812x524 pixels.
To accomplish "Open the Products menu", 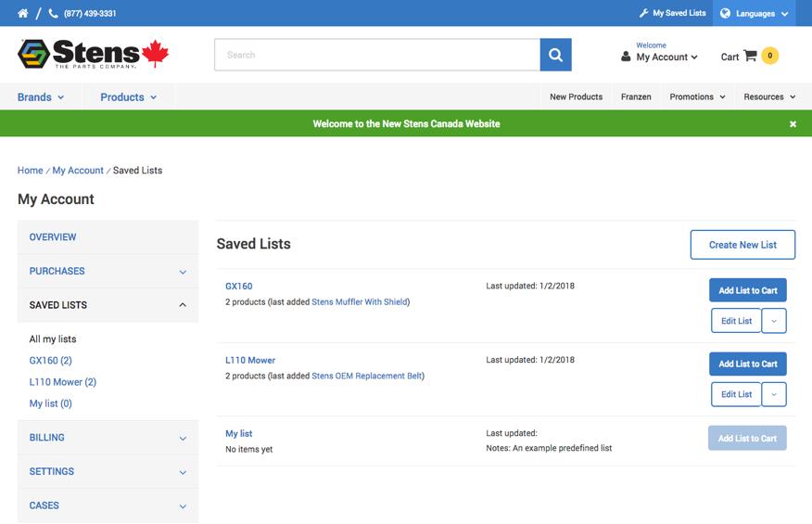I will (x=129, y=97).
